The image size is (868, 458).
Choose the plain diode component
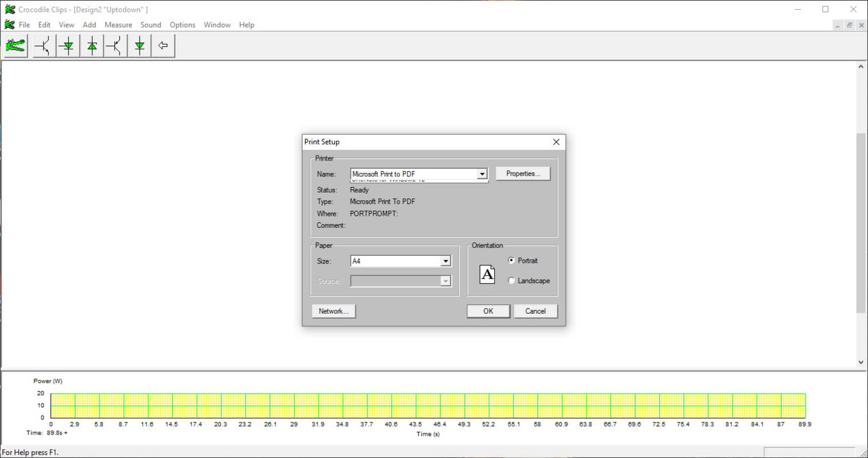[x=140, y=46]
